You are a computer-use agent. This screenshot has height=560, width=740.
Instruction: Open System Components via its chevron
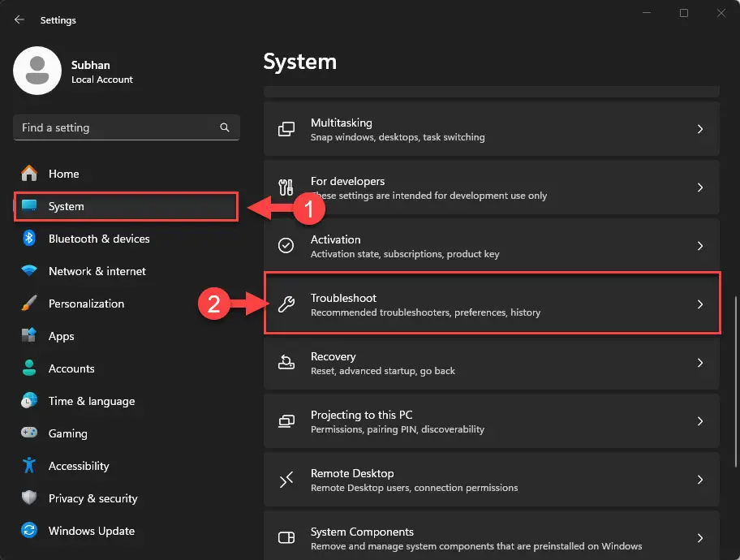(x=700, y=538)
